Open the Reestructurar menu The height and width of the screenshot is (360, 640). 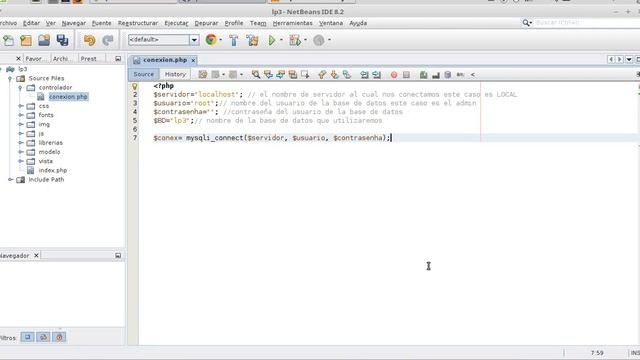pos(138,23)
